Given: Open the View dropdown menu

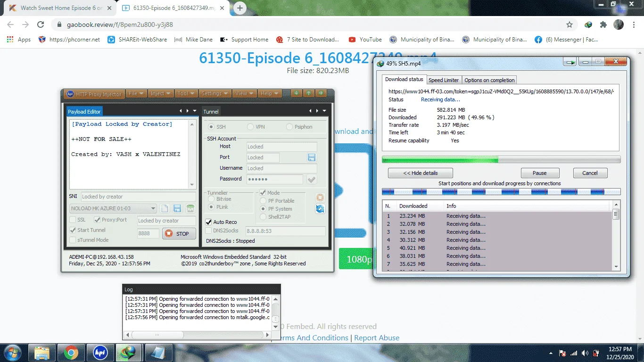Looking at the screenshot, I should pos(245,93).
